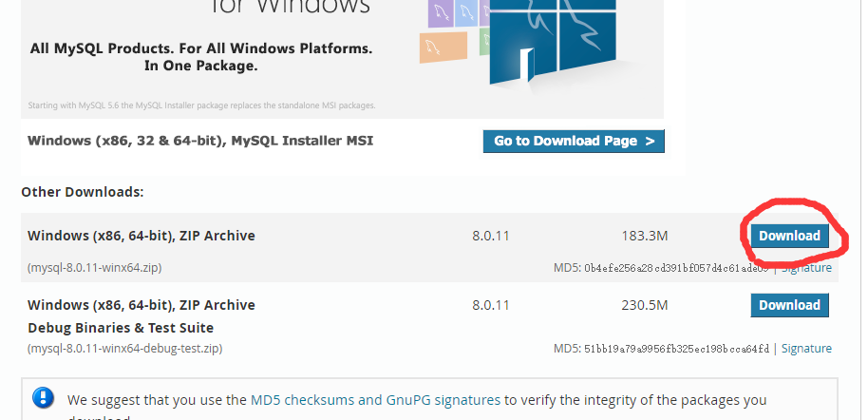Image resolution: width=868 pixels, height=420 pixels.
Task: Click the Go to Download Page button
Action: [574, 142]
